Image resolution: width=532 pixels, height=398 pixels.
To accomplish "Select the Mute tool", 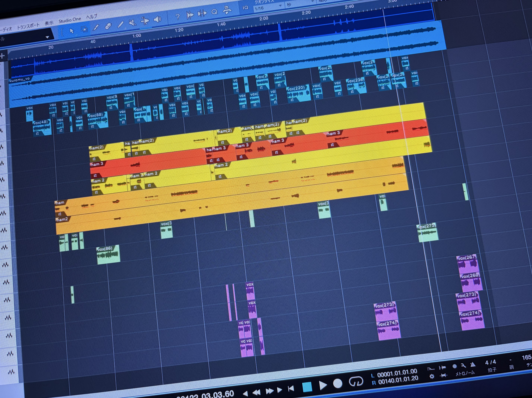I will 133,23.
